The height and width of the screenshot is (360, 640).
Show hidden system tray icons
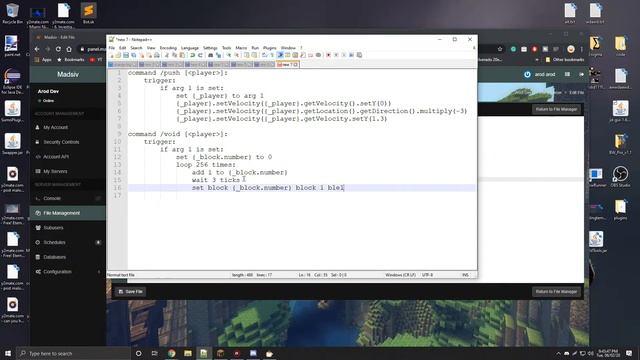(x=558, y=353)
